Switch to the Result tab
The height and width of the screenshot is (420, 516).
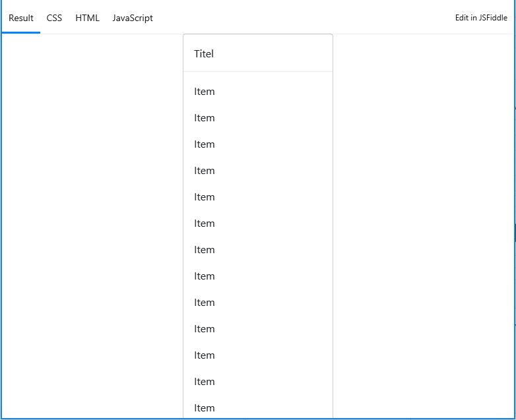pyautogui.click(x=21, y=18)
